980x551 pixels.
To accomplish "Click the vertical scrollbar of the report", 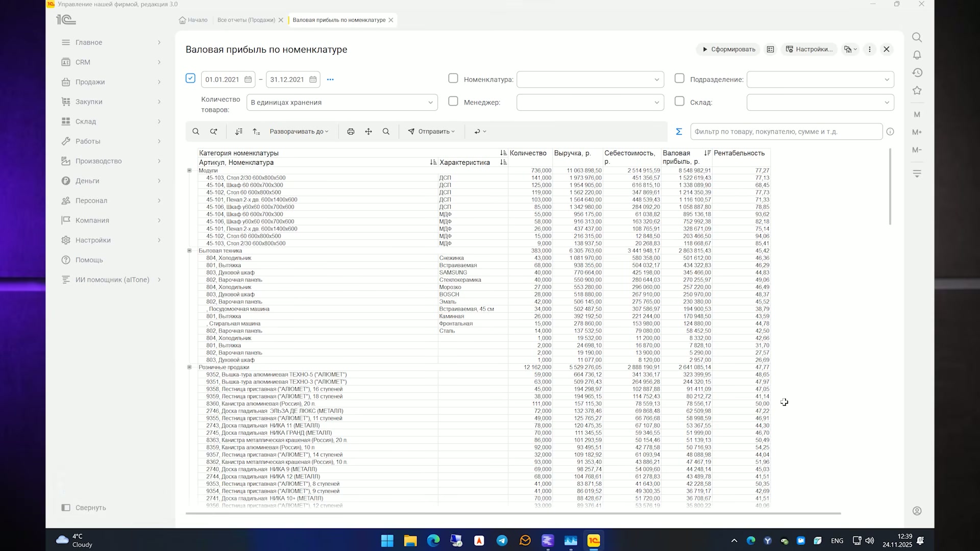I will point(890,186).
